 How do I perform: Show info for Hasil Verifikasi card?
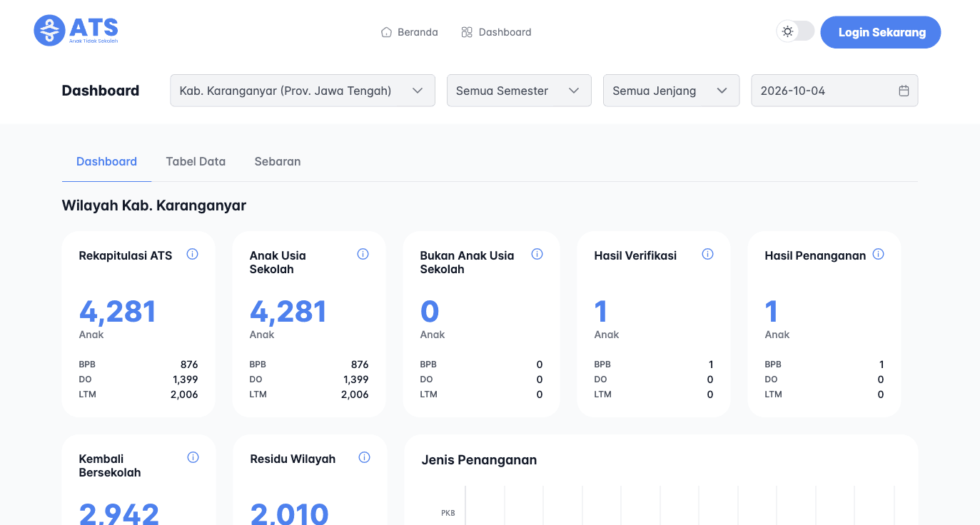pyautogui.click(x=708, y=254)
